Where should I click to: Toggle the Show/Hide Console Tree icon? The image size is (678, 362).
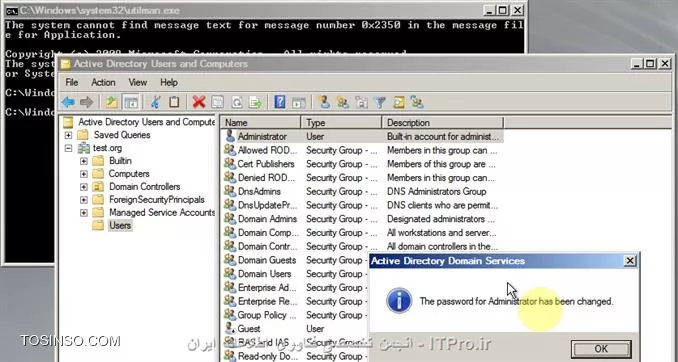131,103
